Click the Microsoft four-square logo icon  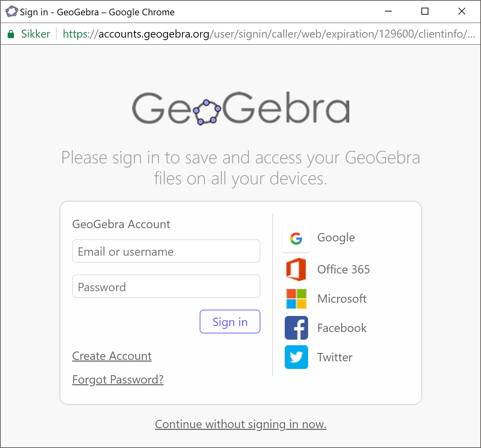pyautogui.click(x=296, y=299)
